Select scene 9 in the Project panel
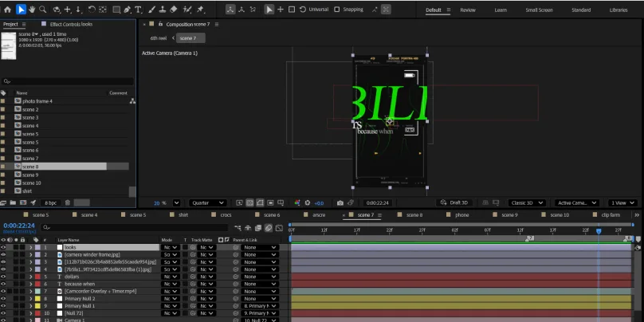Image resolution: width=644 pixels, height=322 pixels. tap(30, 175)
